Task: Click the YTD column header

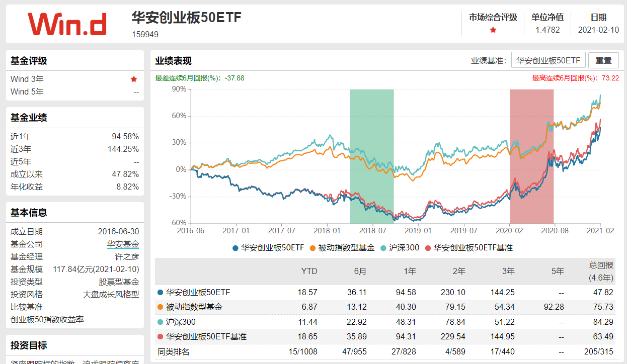Action: click(309, 271)
